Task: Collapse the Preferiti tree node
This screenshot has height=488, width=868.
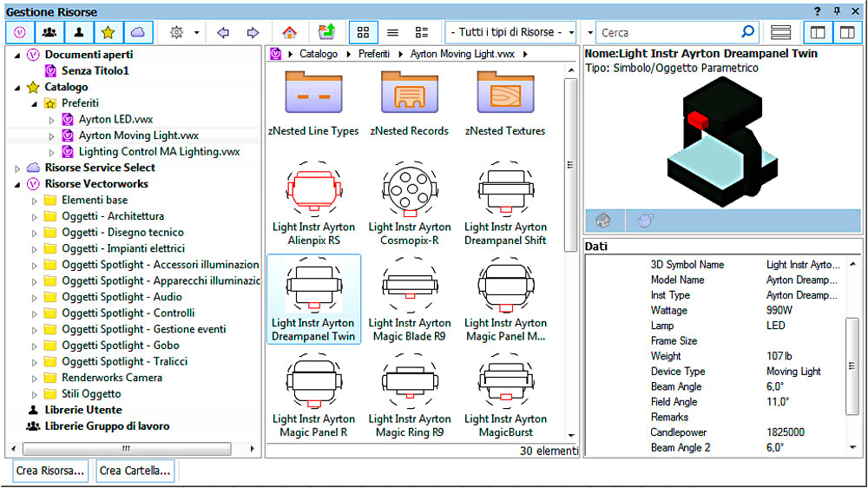Action: 35,103
